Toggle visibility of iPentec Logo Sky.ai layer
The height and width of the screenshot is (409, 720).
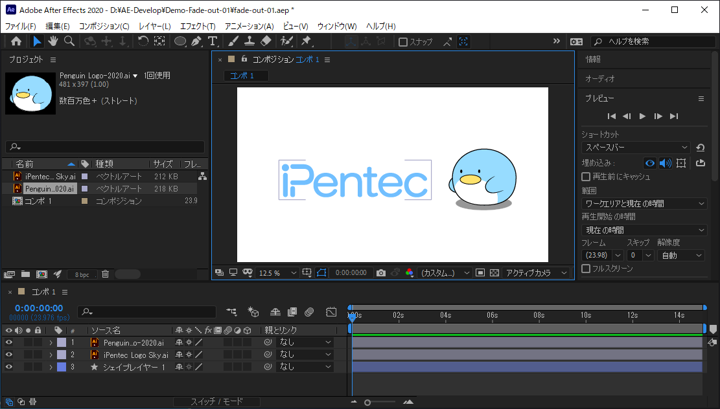[9, 355]
